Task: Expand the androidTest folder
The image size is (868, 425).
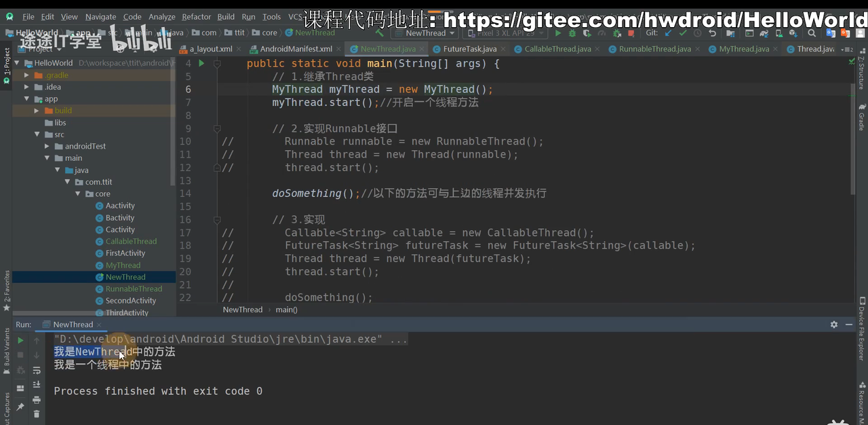Action: (47, 146)
